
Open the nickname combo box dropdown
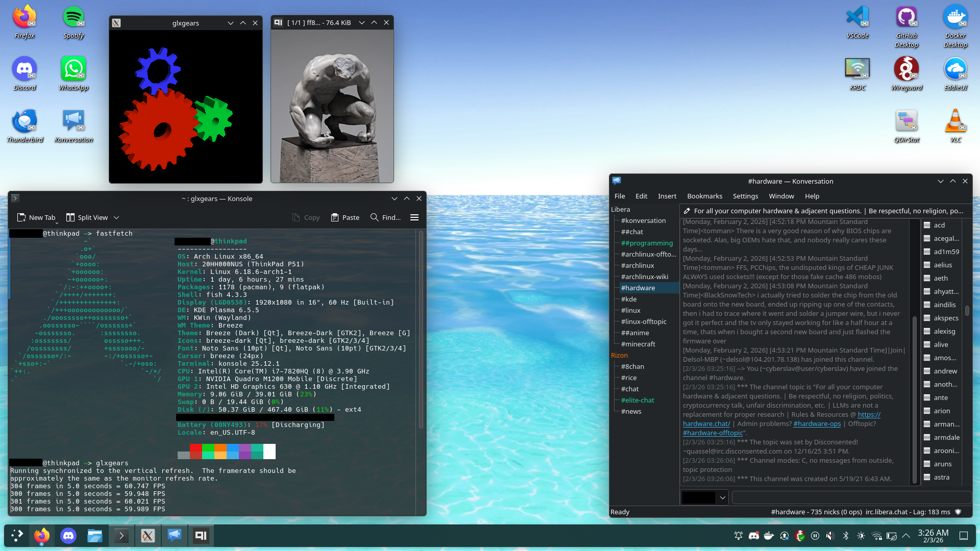722,497
